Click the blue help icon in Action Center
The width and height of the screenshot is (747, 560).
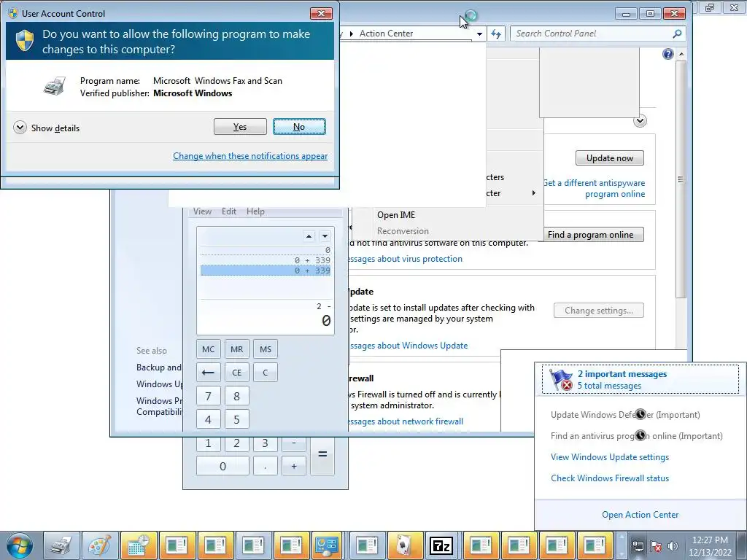coord(668,54)
